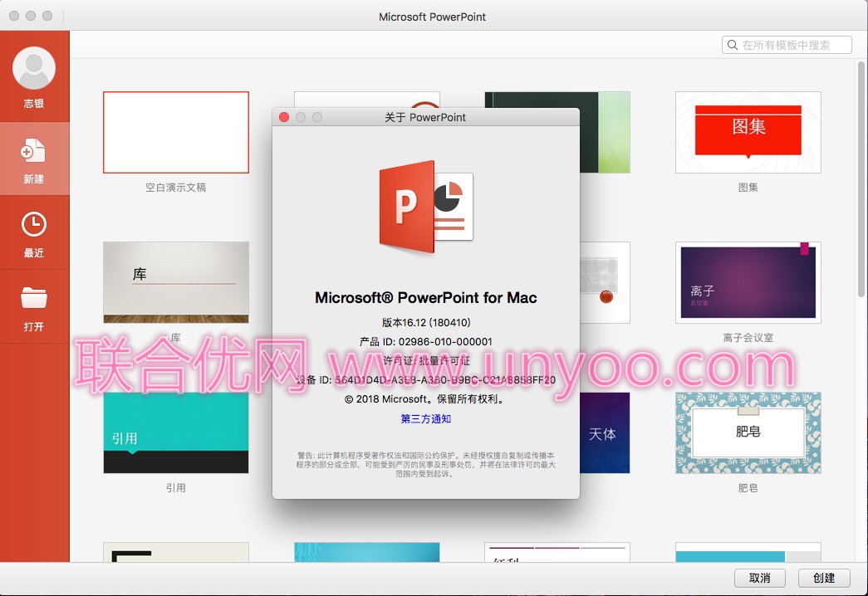
Task: Select the bottom-row teal gradient template
Action: (367, 552)
